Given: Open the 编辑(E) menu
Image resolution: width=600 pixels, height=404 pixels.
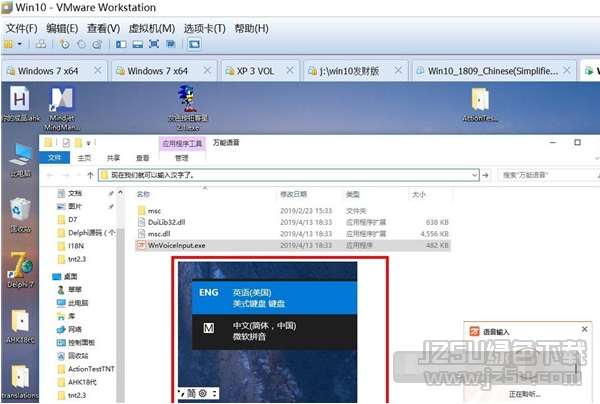Looking at the screenshot, I should click(62, 28).
